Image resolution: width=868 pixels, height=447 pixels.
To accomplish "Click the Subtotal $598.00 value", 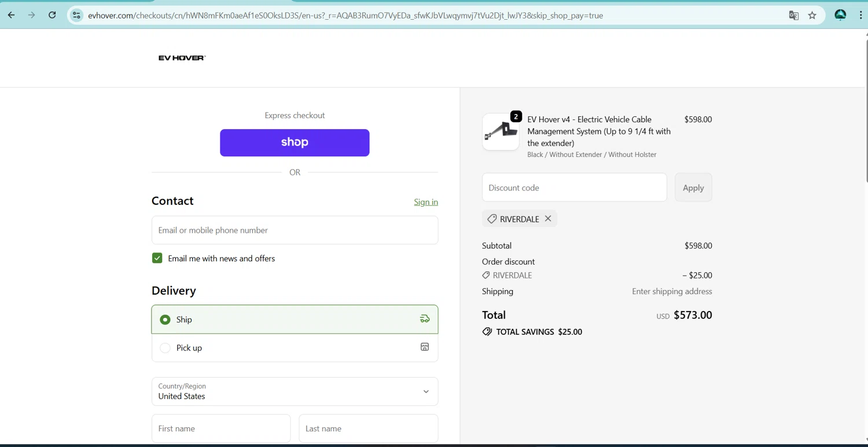I will tap(698, 246).
